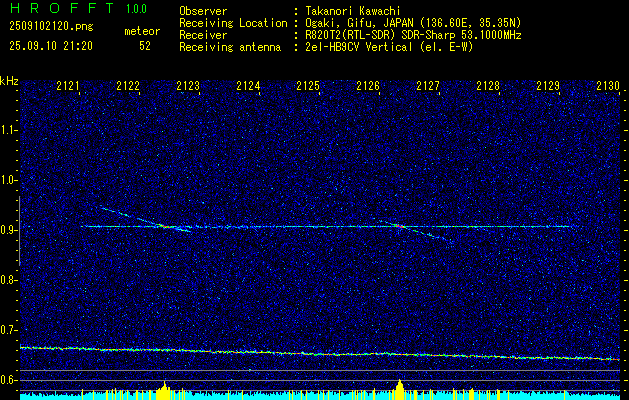Click the Receiver label

click(x=203, y=35)
